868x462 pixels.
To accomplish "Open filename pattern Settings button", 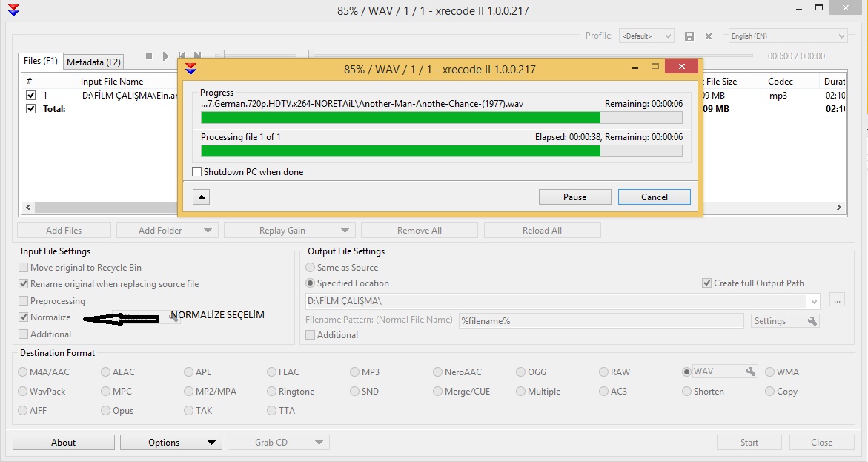I will click(785, 321).
